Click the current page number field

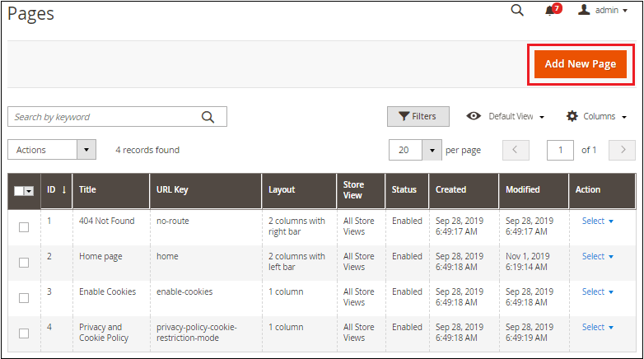(x=560, y=150)
